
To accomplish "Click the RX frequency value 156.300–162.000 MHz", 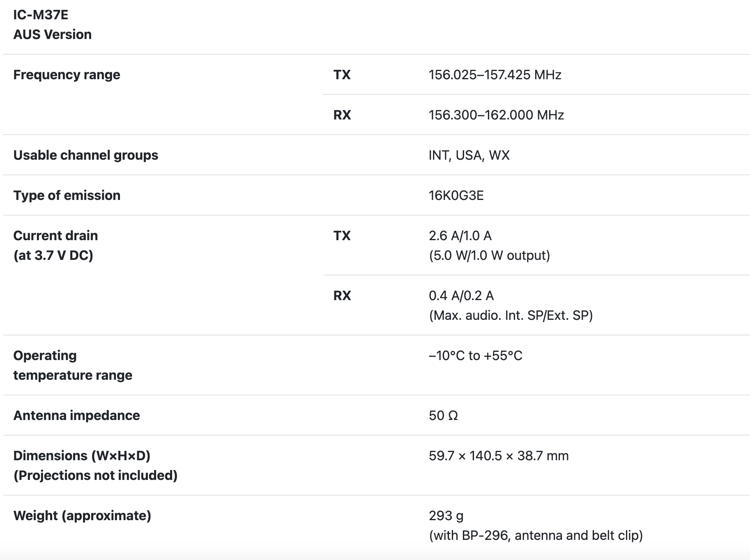I will (496, 115).
